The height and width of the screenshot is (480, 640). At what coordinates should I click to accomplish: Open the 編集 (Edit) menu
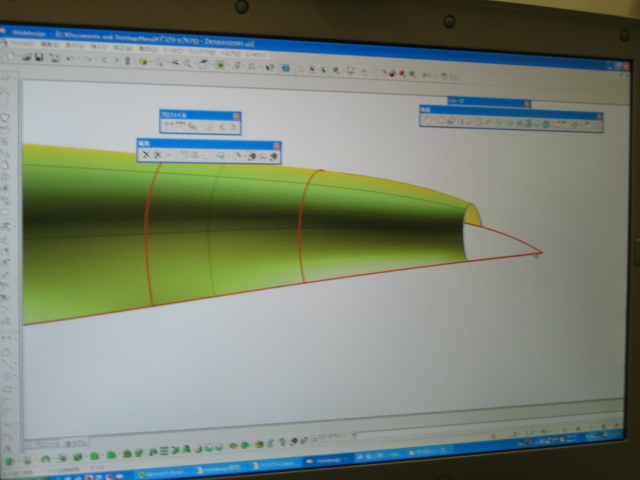tap(50, 44)
